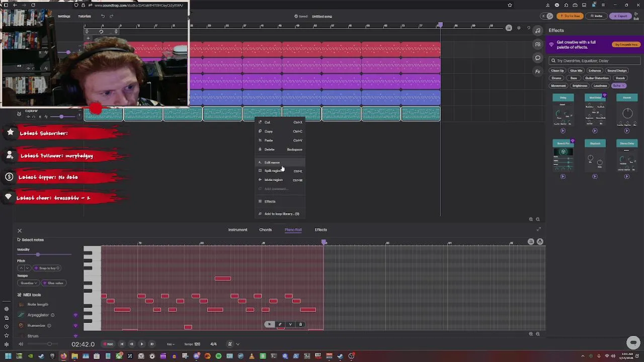Choose Delete from the context menu

click(x=280, y=149)
